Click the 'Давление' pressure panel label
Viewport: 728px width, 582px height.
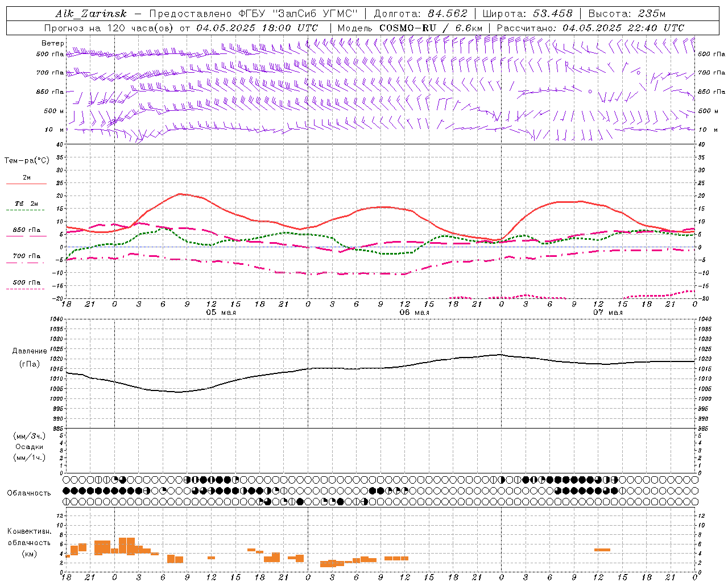(x=30, y=351)
